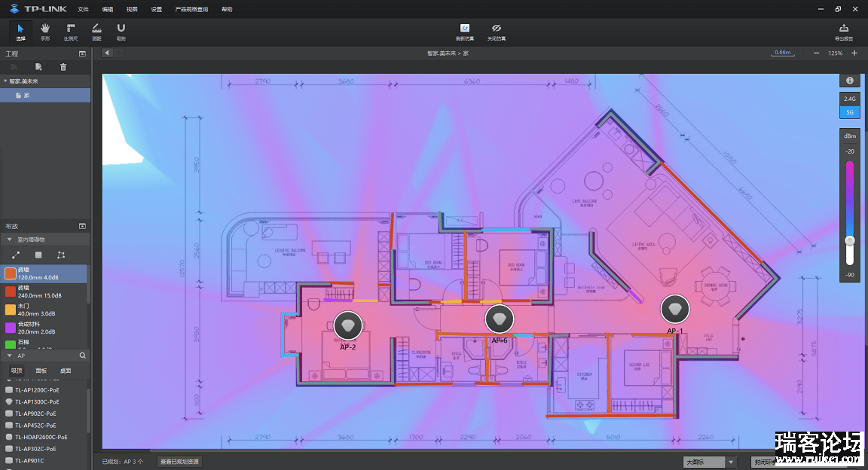
Task: Click the add new floor file icon
Action: coord(38,67)
